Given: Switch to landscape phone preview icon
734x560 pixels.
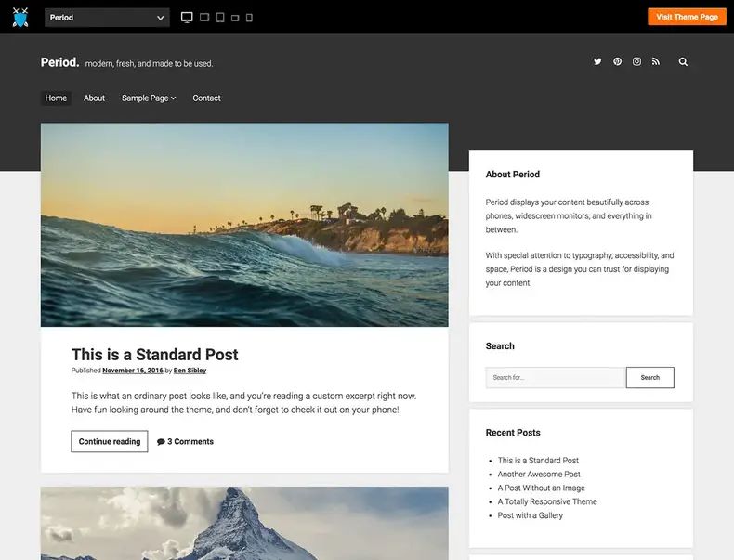Looking at the screenshot, I should click(x=235, y=18).
